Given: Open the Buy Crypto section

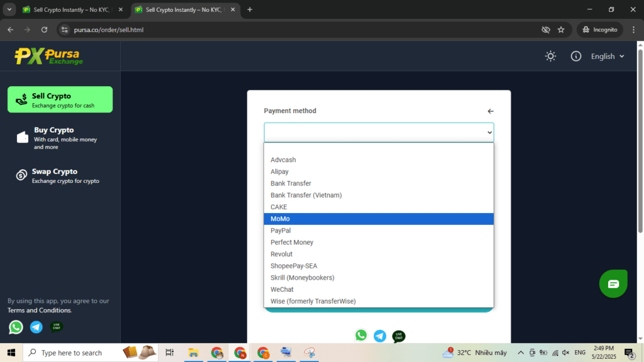Looking at the screenshot, I should (60, 138).
